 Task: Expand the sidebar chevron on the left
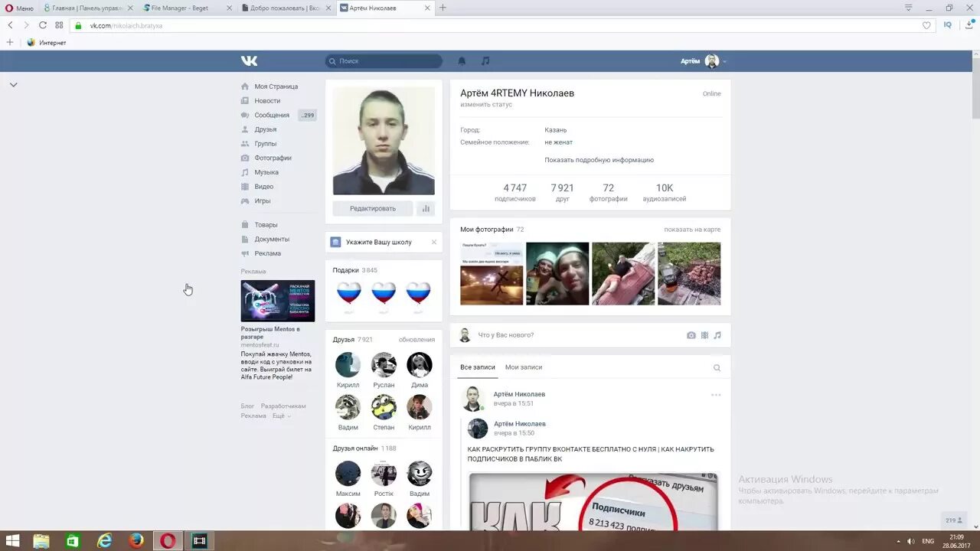(x=13, y=85)
